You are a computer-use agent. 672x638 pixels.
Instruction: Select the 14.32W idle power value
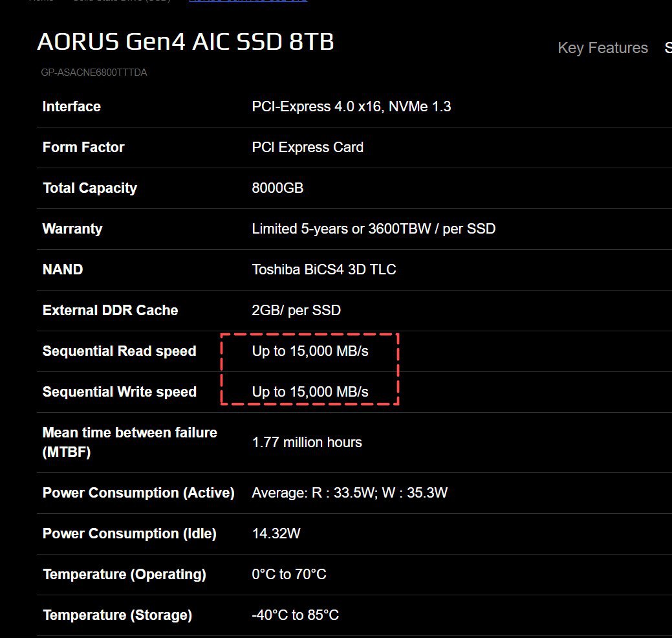(276, 533)
